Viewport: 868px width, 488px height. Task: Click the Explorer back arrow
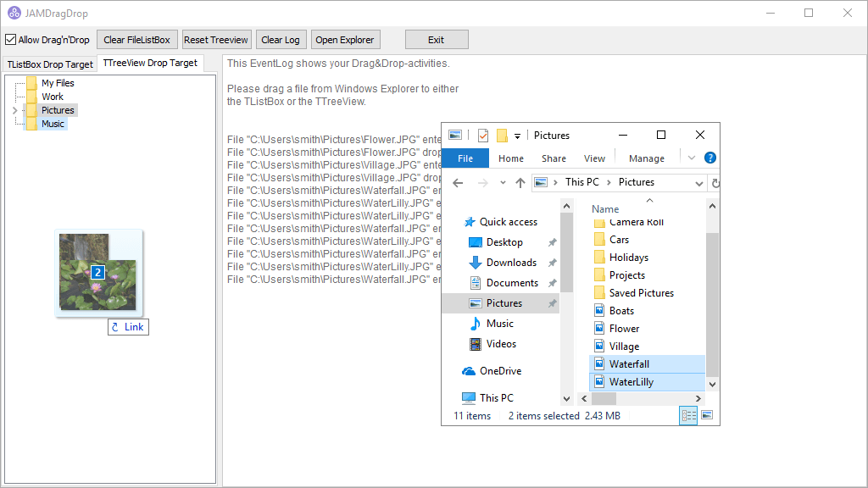(x=458, y=182)
